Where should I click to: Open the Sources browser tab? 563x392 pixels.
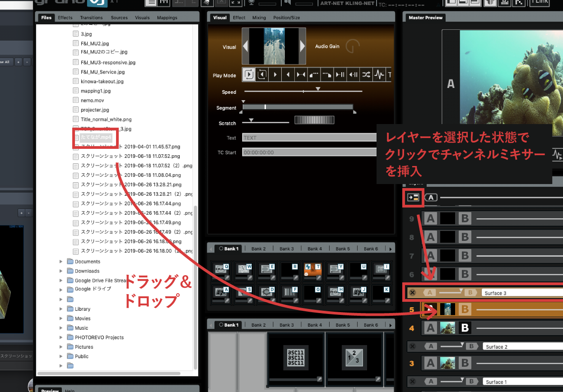coord(119,18)
